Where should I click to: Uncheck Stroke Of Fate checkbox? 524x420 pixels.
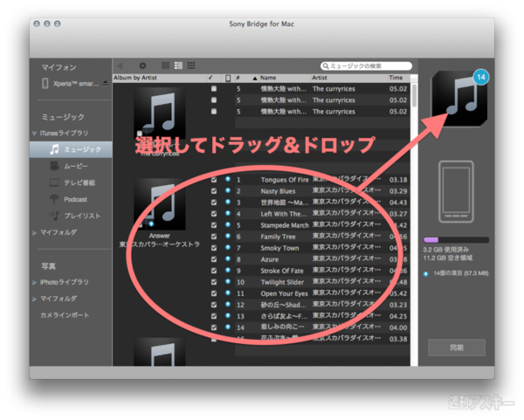(x=214, y=271)
